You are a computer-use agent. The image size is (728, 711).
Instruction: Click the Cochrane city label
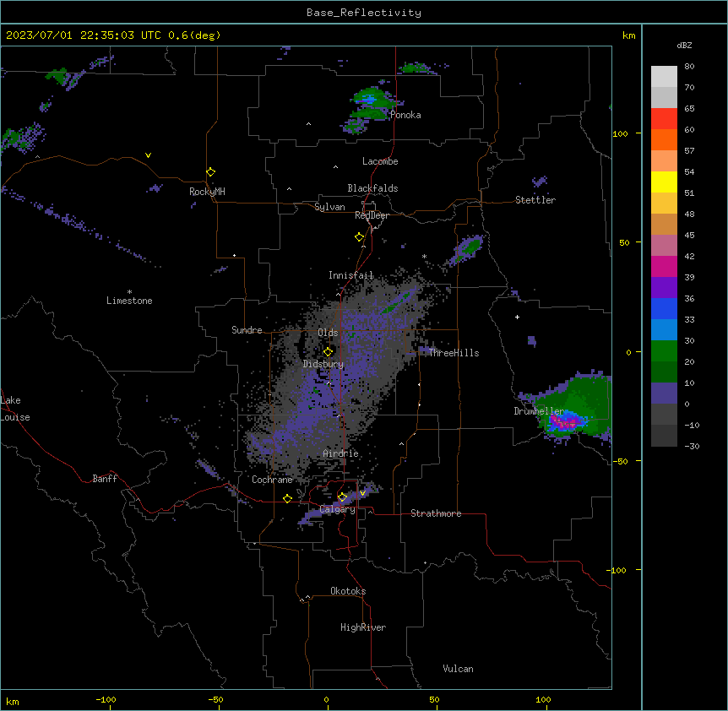272,480
